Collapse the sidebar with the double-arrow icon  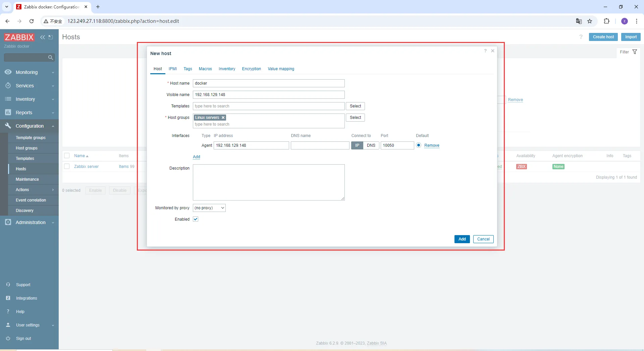pyautogui.click(x=43, y=37)
